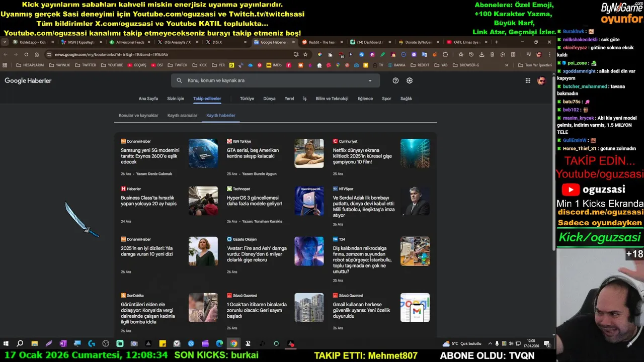Viewport: 644px width, 362px height.
Task: Open Samsung Exynos 2600 article
Action: (x=150, y=156)
